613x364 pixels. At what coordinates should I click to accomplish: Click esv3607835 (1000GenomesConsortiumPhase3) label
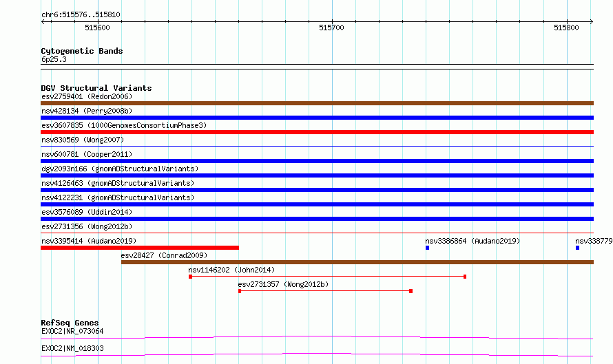coord(124,125)
